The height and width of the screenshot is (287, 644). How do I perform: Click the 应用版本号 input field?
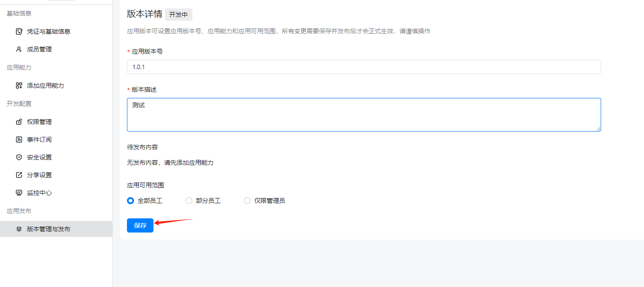[x=364, y=67]
